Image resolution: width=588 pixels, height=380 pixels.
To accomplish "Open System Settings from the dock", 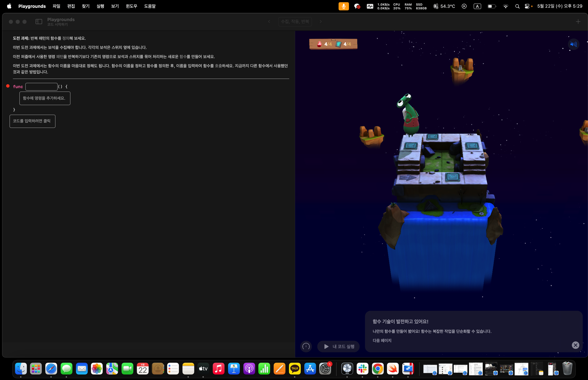I will coord(325,369).
